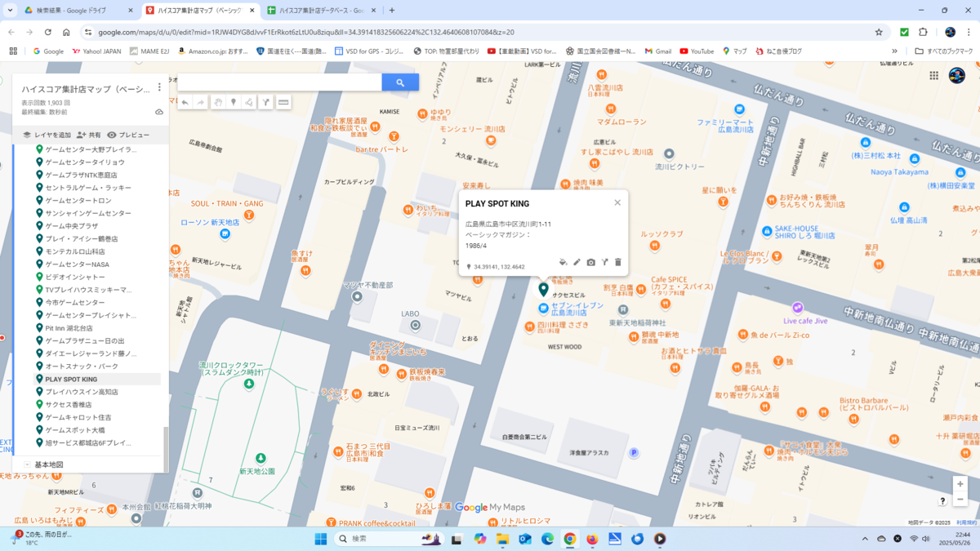Open the YouTube bookmark

coord(696,51)
